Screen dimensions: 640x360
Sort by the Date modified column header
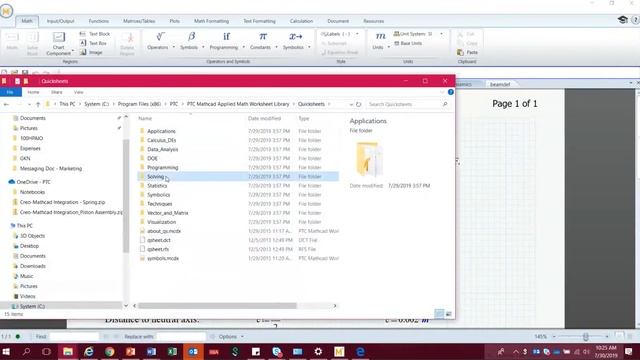click(264, 118)
